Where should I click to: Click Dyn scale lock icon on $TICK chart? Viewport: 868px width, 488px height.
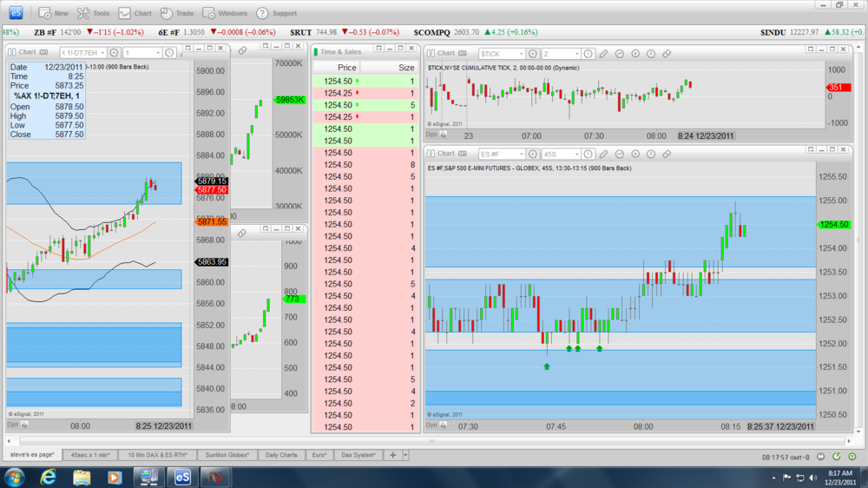point(443,135)
